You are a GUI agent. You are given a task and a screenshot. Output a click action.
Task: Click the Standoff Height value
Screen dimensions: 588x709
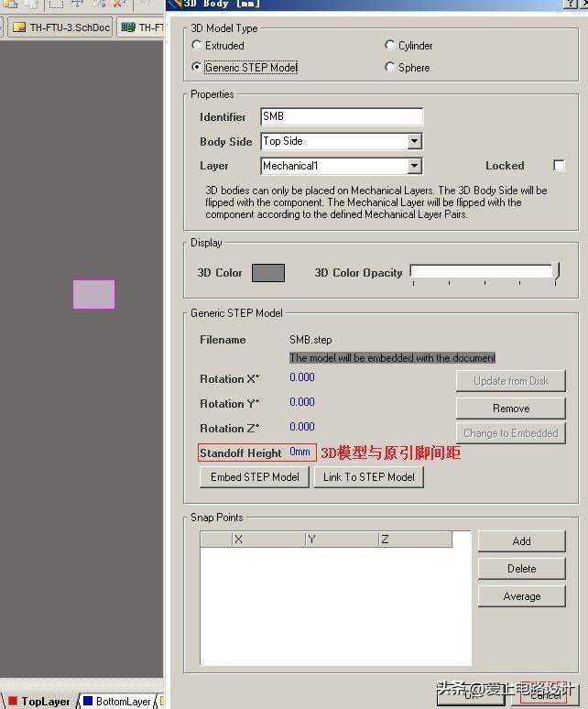[299, 453]
